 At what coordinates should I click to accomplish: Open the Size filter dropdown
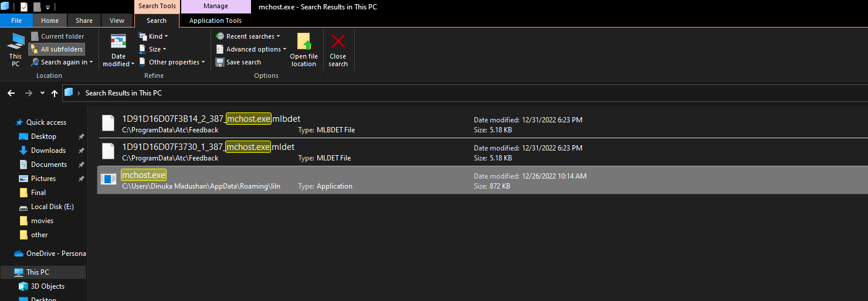pyautogui.click(x=153, y=49)
